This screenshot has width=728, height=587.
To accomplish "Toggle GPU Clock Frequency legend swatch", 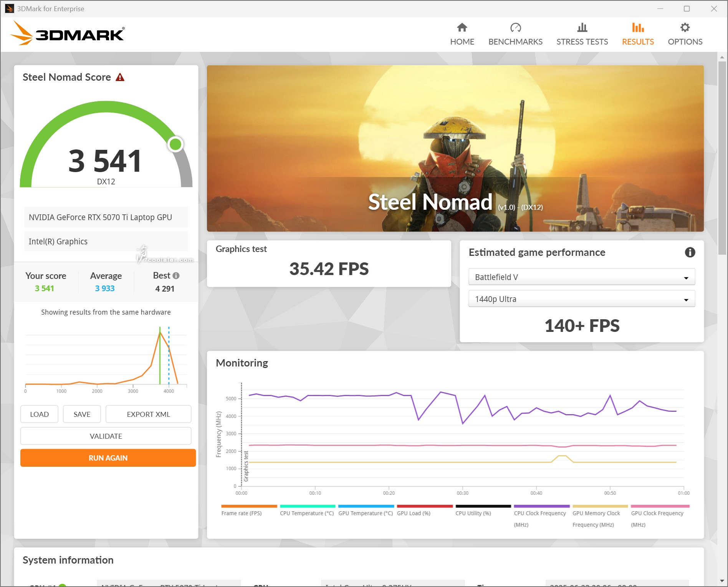I will [660, 506].
